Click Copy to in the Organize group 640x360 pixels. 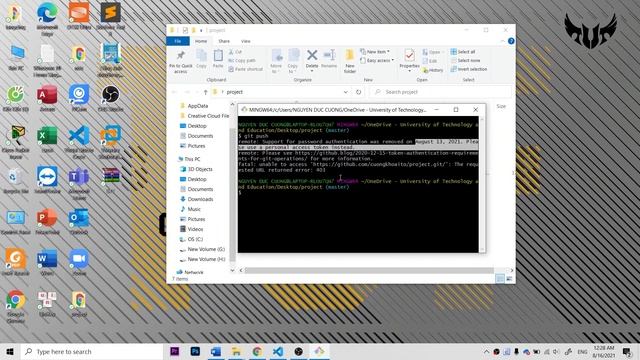click(293, 61)
